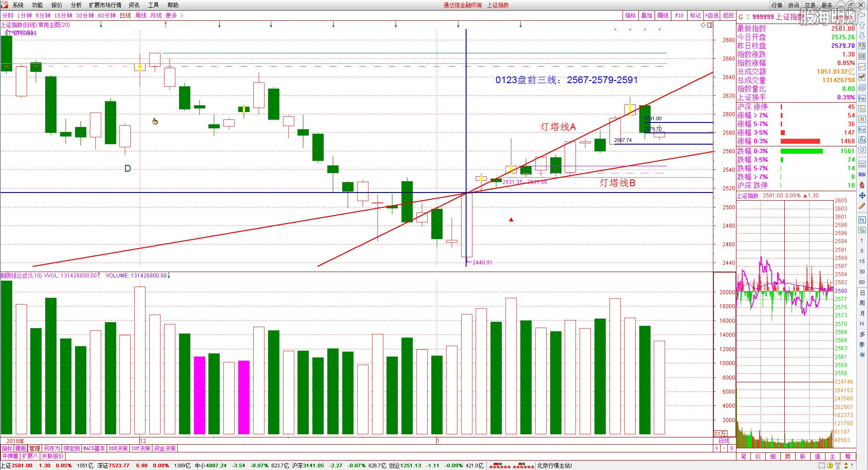Select 年 yearly period in sidebar
This screenshot has height=470, width=868.
[862, 355]
